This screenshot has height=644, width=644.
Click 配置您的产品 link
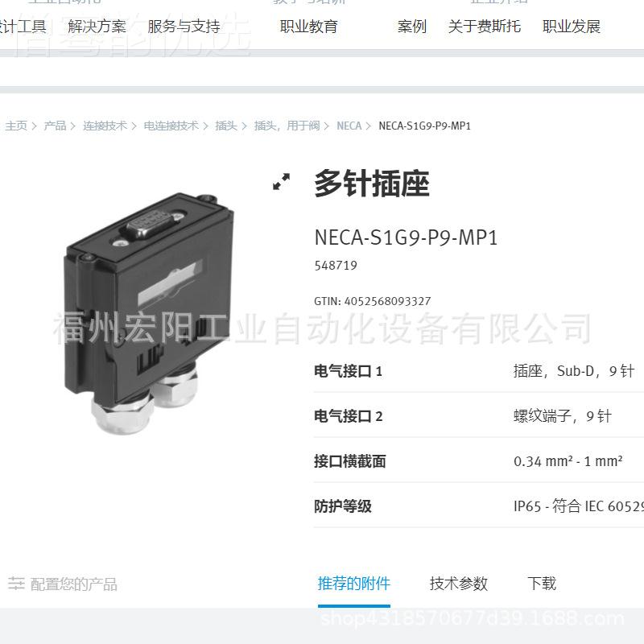[x=74, y=584]
